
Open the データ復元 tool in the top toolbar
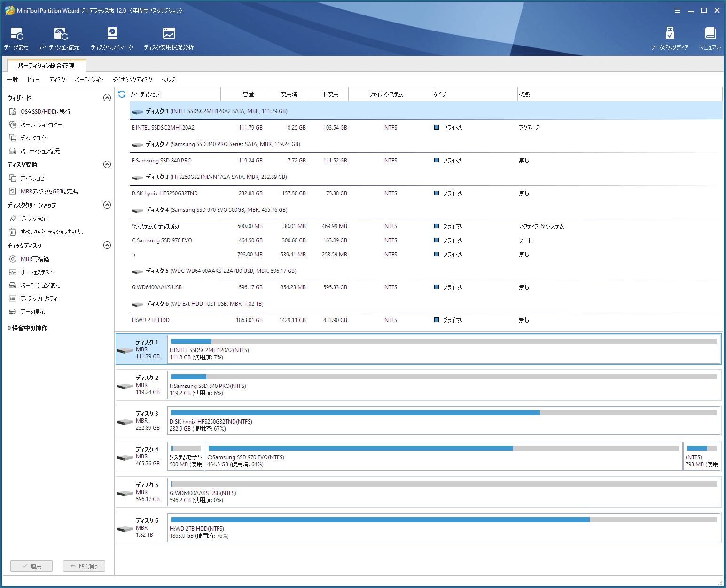pyautogui.click(x=16, y=39)
